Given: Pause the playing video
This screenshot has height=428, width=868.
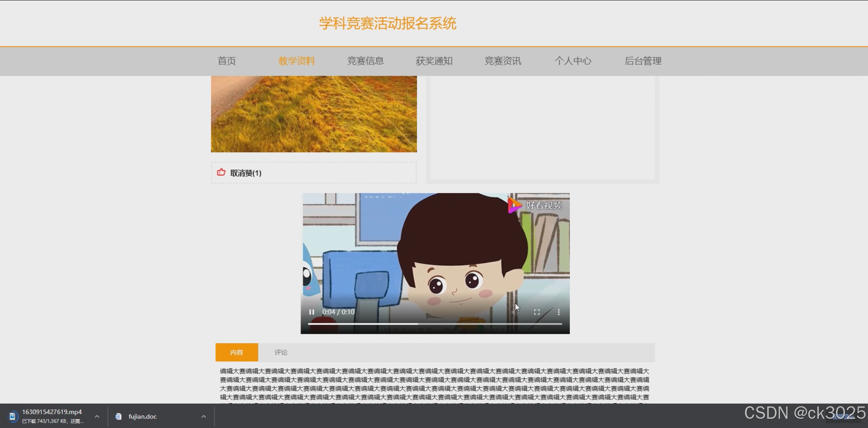Looking at the screenshot, I should [312, 312].
